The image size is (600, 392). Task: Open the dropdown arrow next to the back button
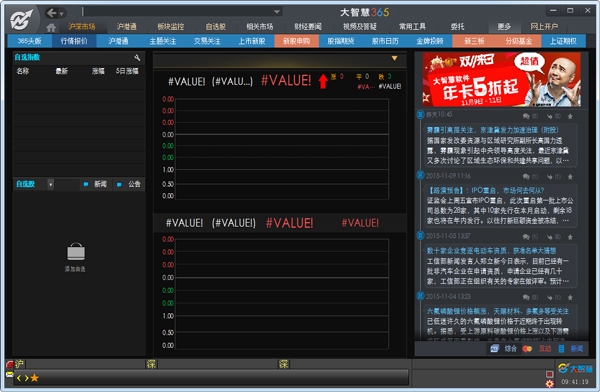pyautogui.click(x=62, y=14)
